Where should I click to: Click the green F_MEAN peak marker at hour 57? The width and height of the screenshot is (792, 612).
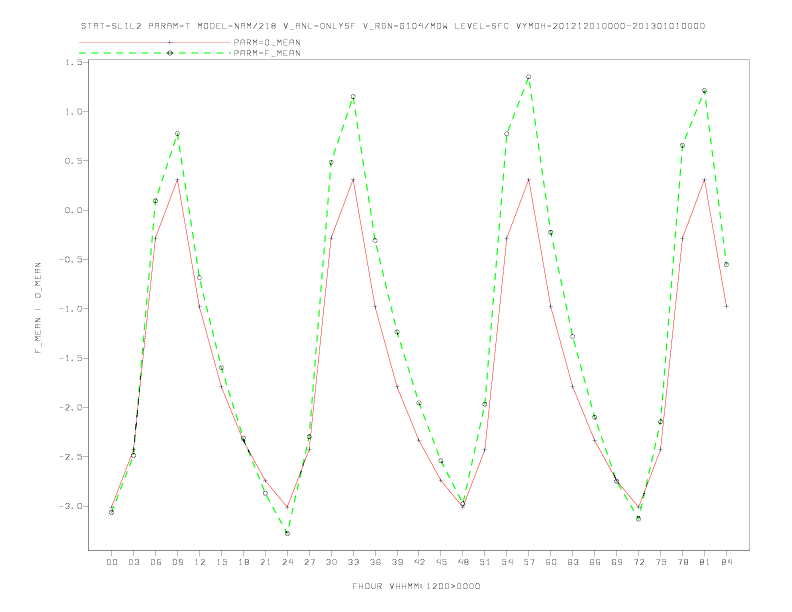point(529,77)
